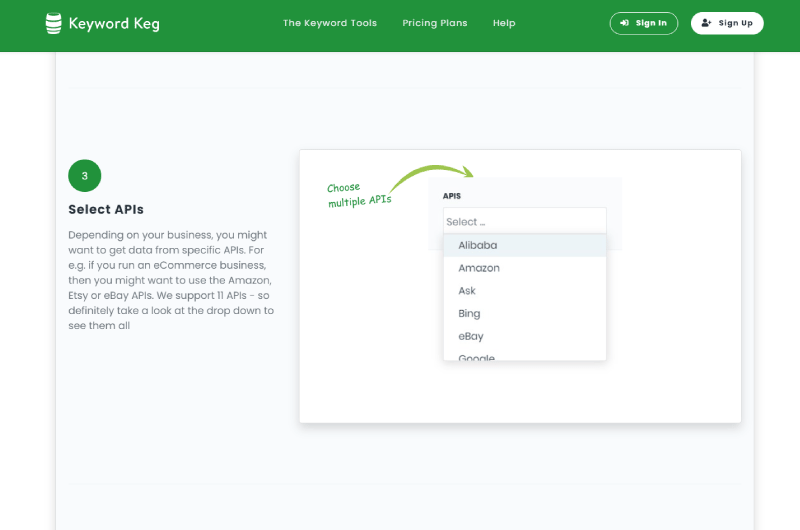Screen dimensions: 800x530
Task: Open the Keyword Keg home link text
Action: pos(114,23)
